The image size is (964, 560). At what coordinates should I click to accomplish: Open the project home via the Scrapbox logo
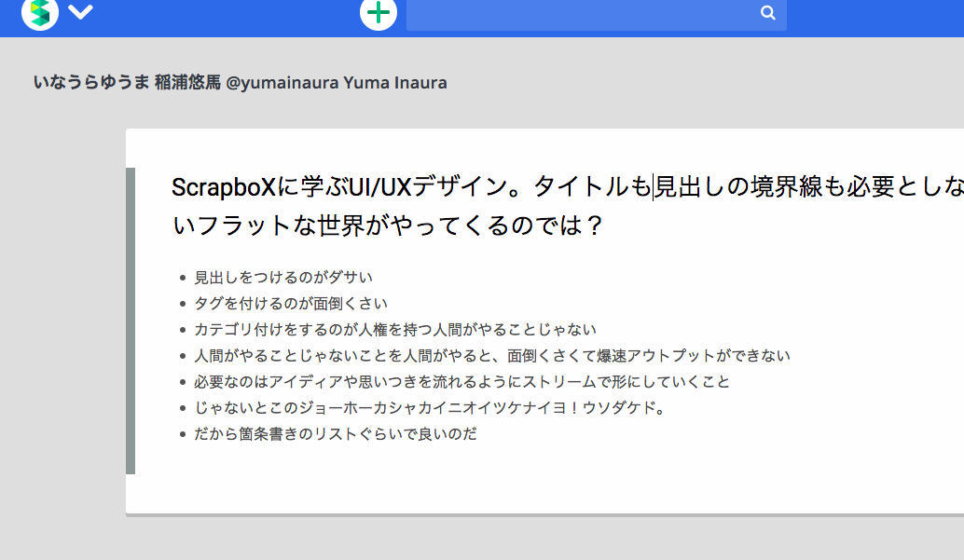pyautogui.click(x=39, y=14)
